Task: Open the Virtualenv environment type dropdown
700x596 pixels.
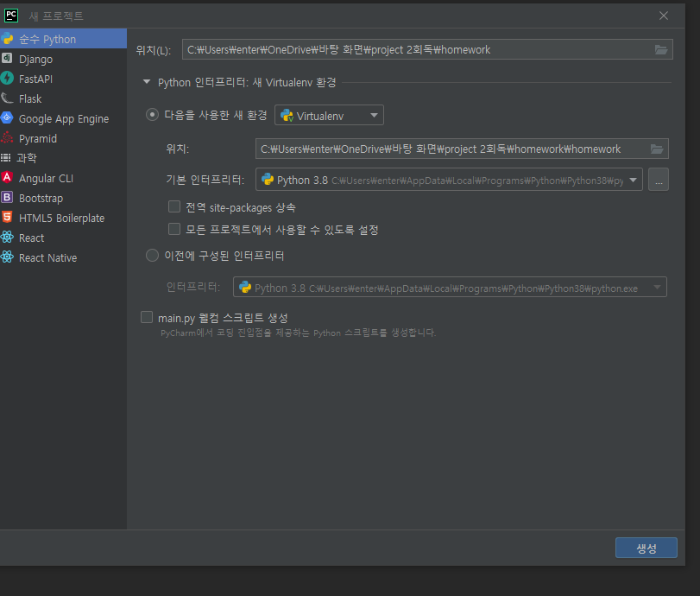Action: [x=329, y=115]
